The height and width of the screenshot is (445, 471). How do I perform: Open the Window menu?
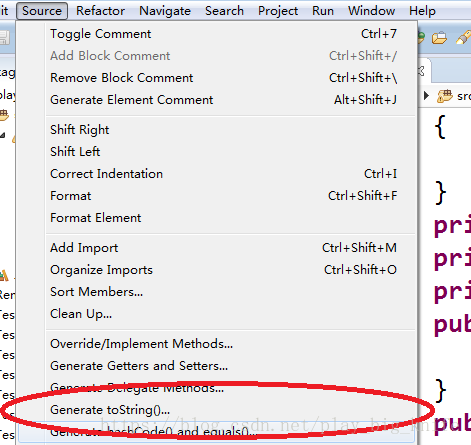371,11
